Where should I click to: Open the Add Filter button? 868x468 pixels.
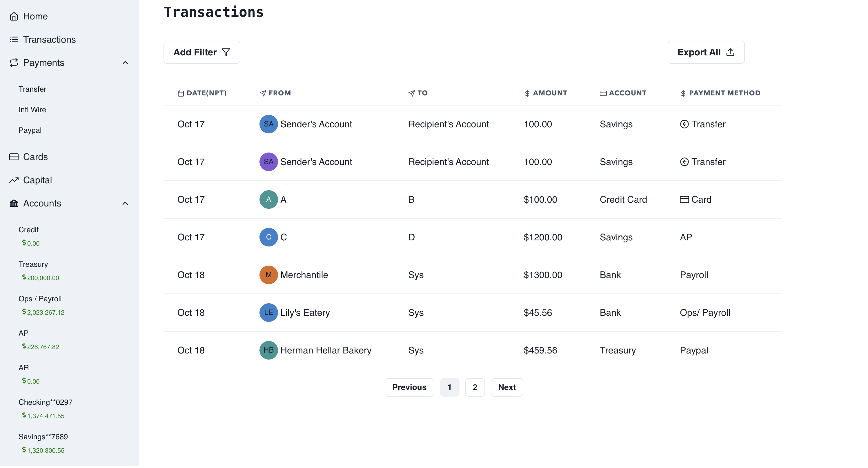pyautogui.click(x=201, y=52)
